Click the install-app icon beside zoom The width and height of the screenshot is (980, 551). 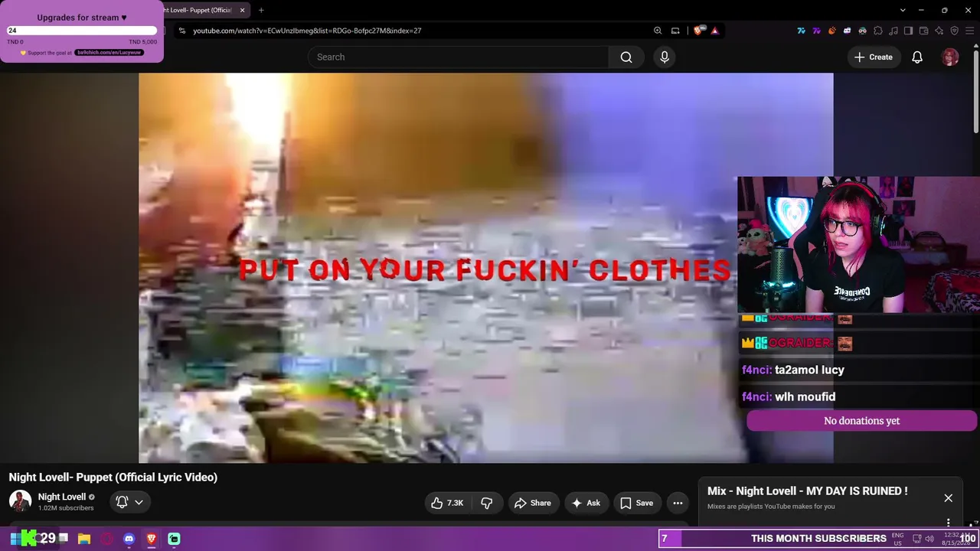(x=675, y=31)
